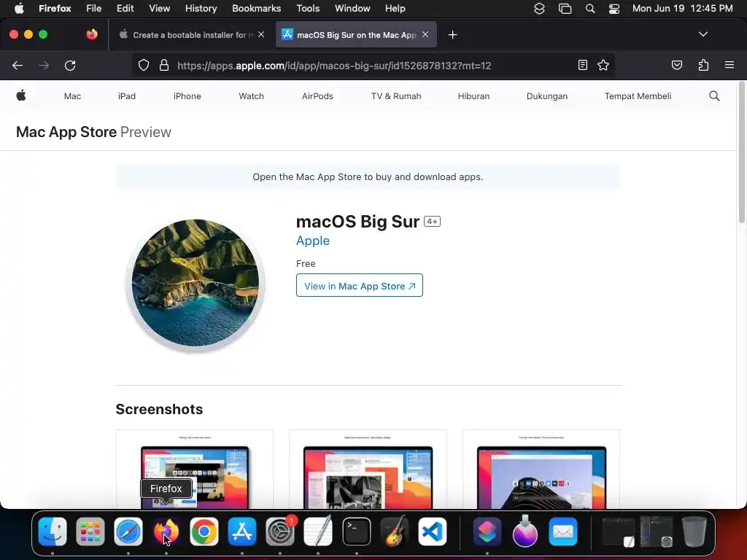This screenshot has width=747, height=560.
Task: Click the Apple site search magnifier
Action: pyautogui.click(x=714, y=96)
